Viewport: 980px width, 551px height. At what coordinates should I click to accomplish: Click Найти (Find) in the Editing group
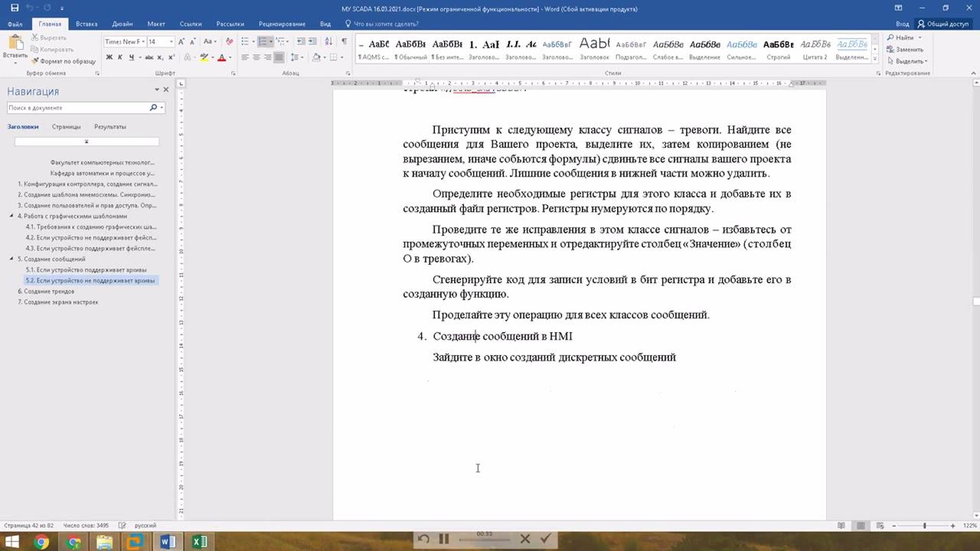tap(904, 37)
